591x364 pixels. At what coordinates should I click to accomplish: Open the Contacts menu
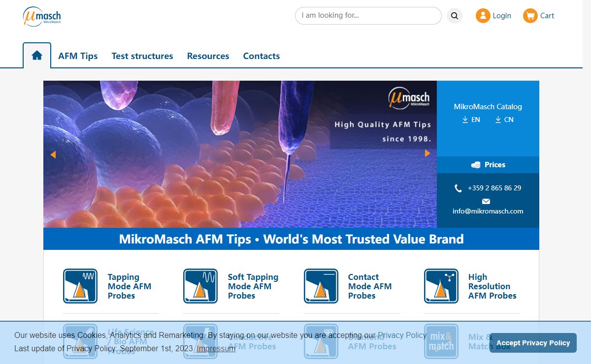pyautogui.click(x=262, y=56)
